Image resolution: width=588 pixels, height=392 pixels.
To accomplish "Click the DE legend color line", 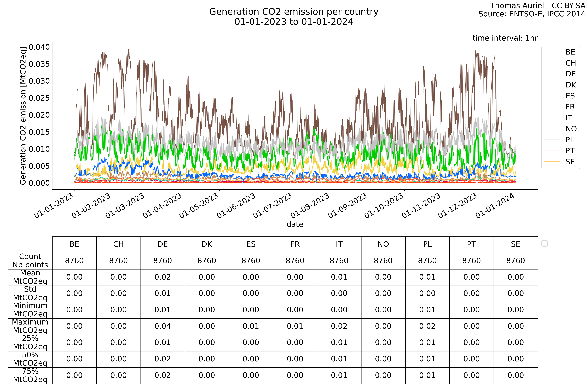I will click(x=552, y=74).
